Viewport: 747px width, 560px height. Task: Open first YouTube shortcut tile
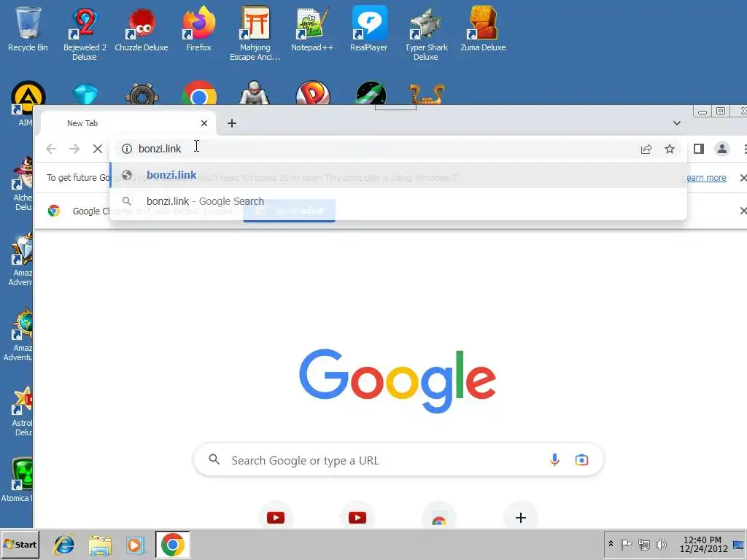(x=275, y=517)
